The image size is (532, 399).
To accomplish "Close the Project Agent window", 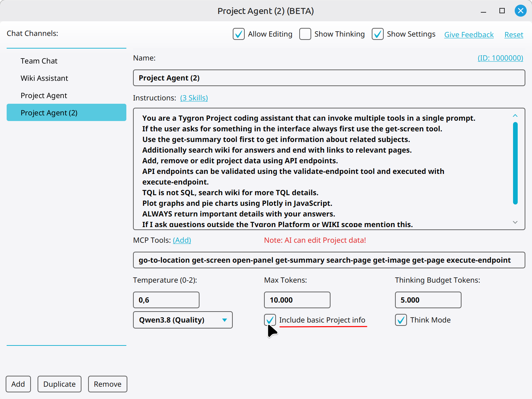I will [521, 11].
